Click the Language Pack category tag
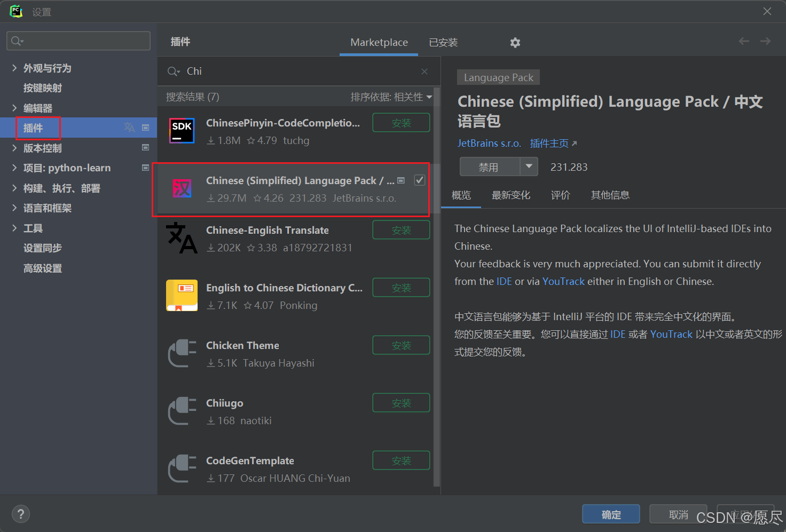Screen dimensions: 786x532 click(x=499, y=77)
